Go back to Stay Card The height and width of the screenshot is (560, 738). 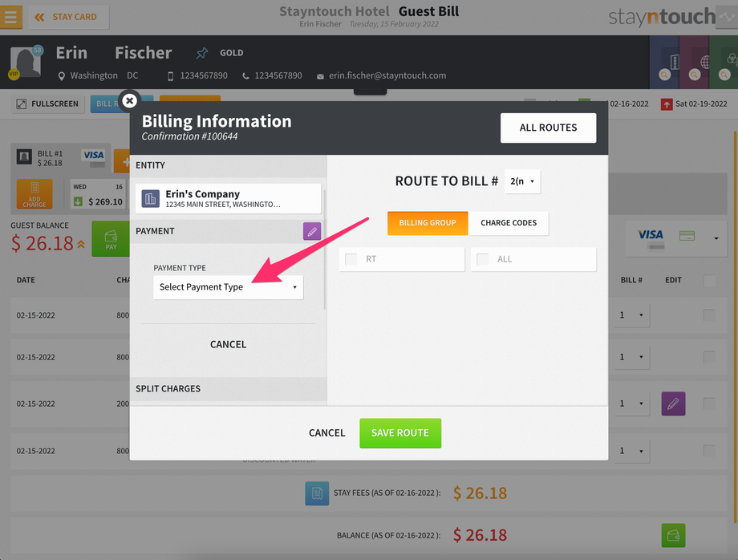pyautogui.click(x=69, y=17)
